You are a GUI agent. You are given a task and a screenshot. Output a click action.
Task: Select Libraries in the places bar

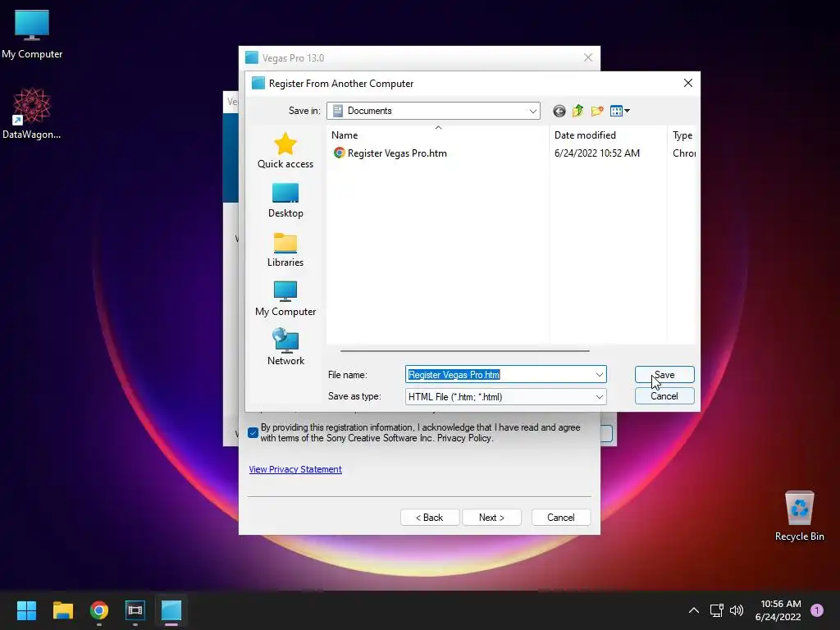point(285,249)
